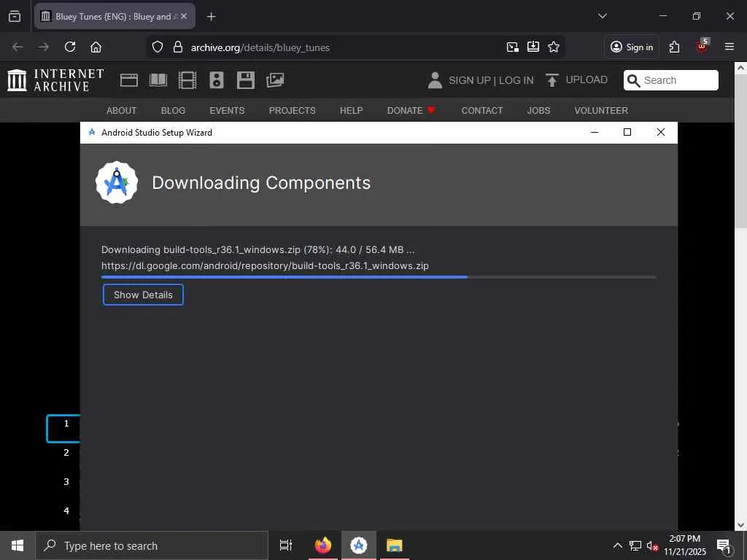
Task: Open the JOBS link
Action: pyautogui.click(x=538, y=111)
